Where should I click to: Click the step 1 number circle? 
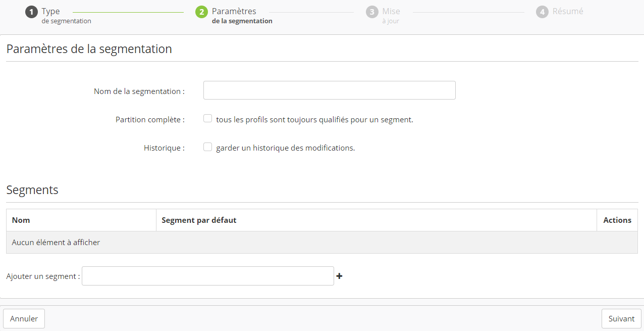click(x=31, y=12)
